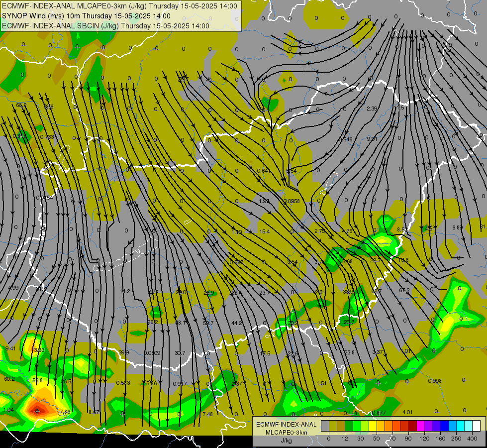This screenshot has height=448, width=487.
Task: Click the SYNOP Wind 10m header line
Action: point(86,16)
